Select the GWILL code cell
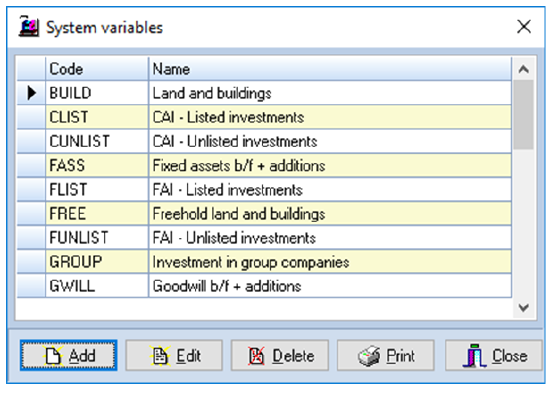This screenshot has height=393, width=550. (x=97, y=286)
